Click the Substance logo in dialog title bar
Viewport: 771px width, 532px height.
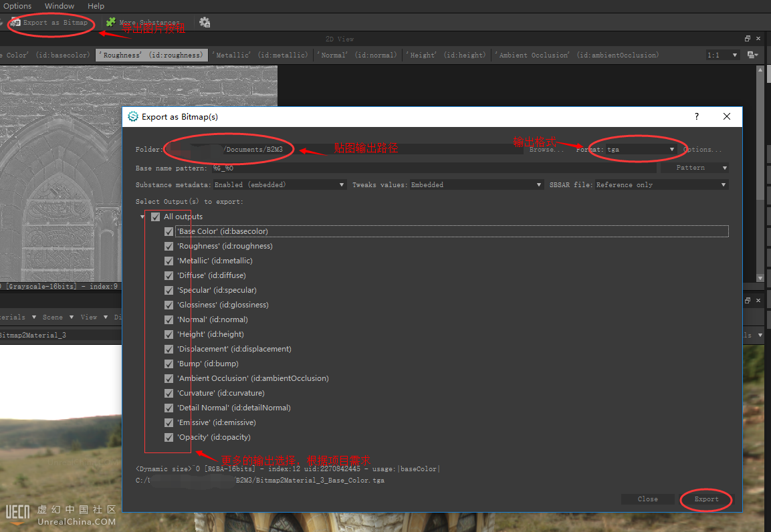[133, 117]
